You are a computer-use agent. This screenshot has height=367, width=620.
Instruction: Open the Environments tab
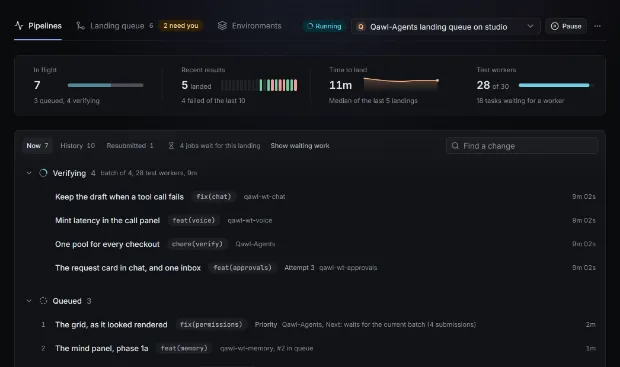(x=250, y=26)
